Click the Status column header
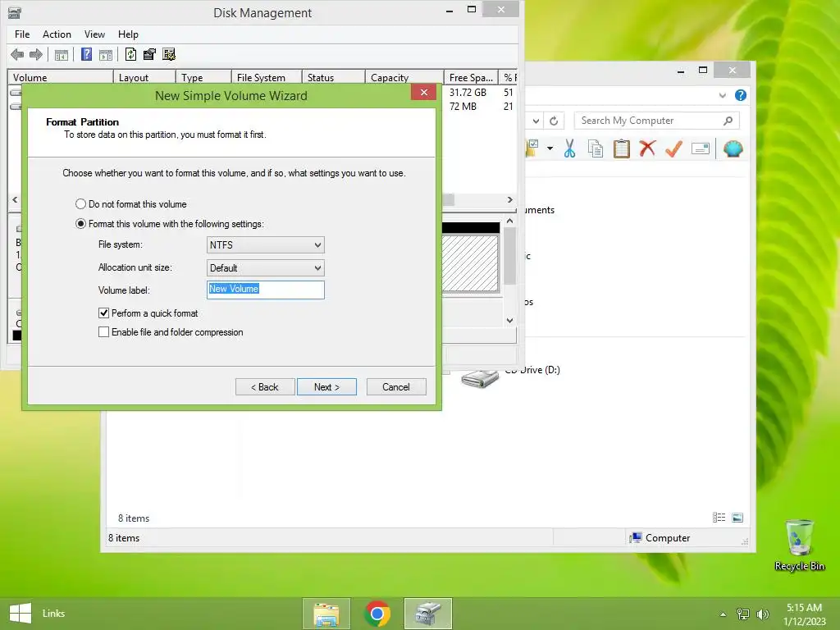The height and width of the screenshot is (630, 840). pyautogui.click(x=334, y=78)
